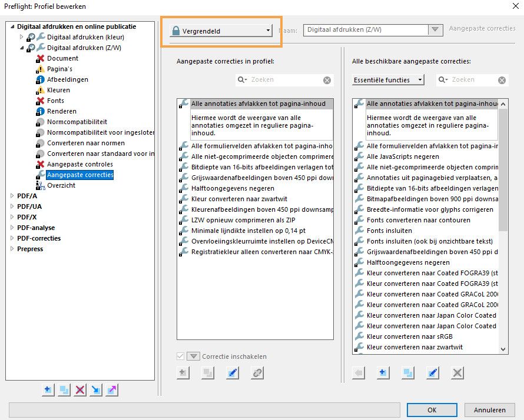Expand the PDF/UA group
This screenshot has height=420, width=524.
(12, 206)
